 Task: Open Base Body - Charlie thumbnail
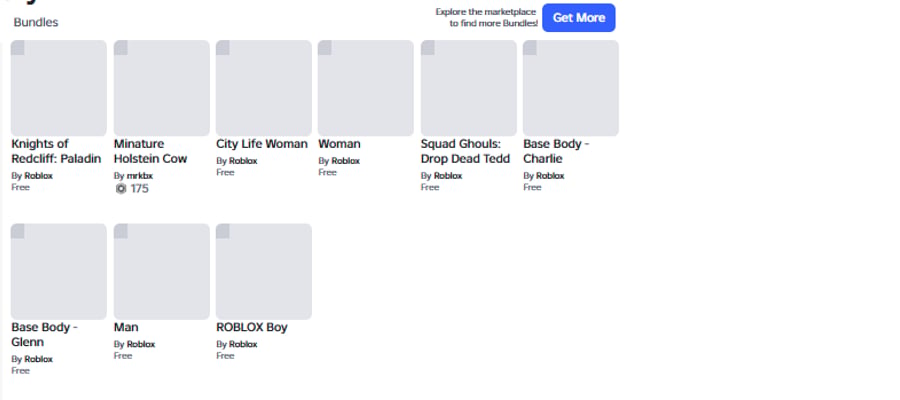pyautogui.click(x=571, y=88)
